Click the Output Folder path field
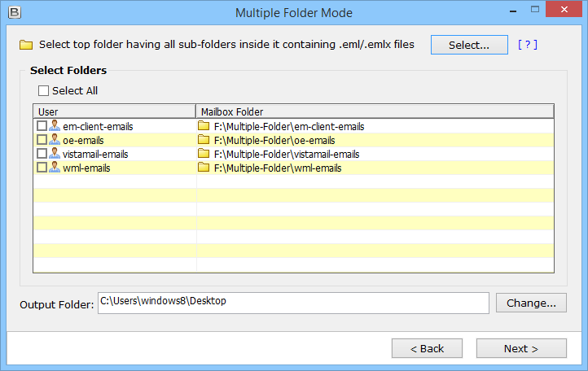The width and height of the screenshot is (588, 371). (x=293, y=303)
